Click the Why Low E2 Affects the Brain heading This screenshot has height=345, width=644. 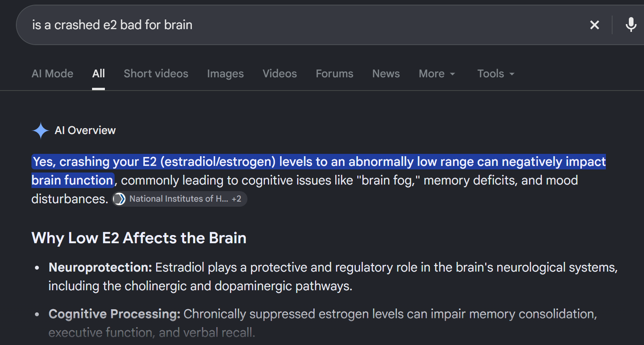point(139,238)
